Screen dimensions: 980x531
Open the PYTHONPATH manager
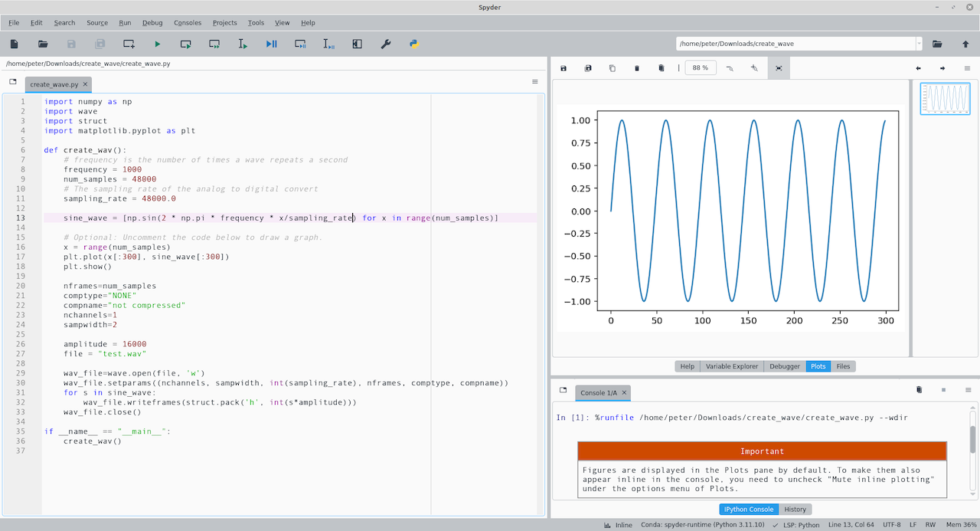(x=413, y=44)
